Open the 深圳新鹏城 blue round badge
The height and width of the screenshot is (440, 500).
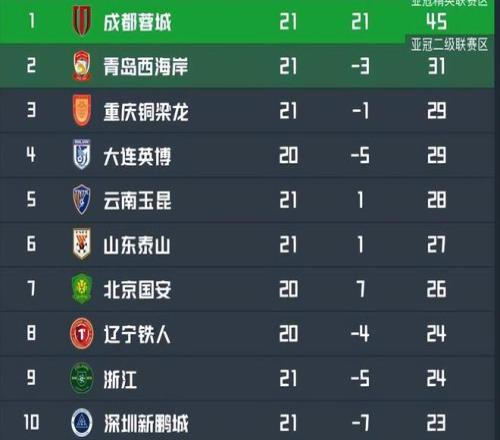[82, 423]
